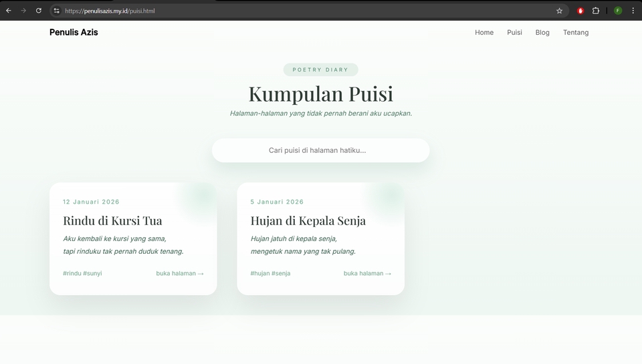Viewport: 642px width, 364px height.
Task: Click the browser back arrow
Action: pyautogui.click(x=9, y=11)
